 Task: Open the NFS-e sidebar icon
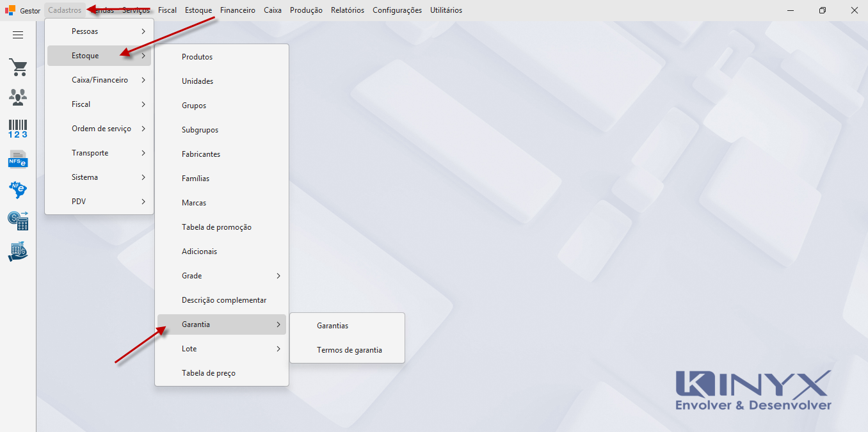pos(18,159)
